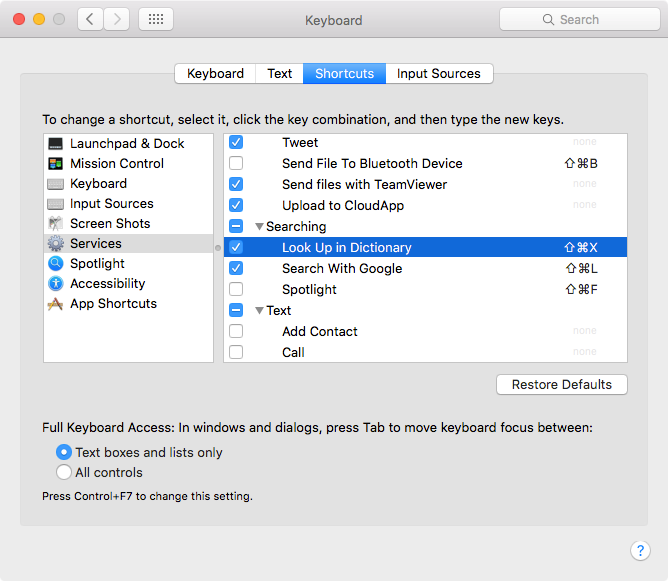Select the All controls radio button
The height and width of the screenshot is (581, 668).
pyautogui.click(x=63, y=472)
